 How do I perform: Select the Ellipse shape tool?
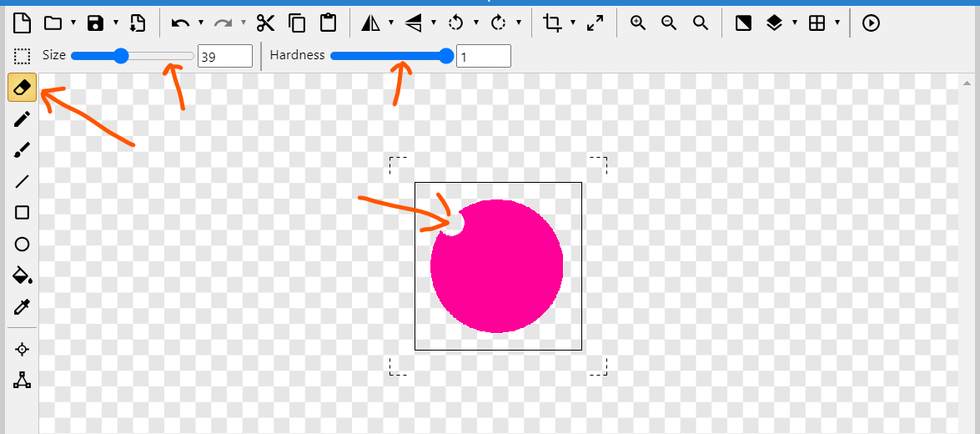[x=22, y=244]
